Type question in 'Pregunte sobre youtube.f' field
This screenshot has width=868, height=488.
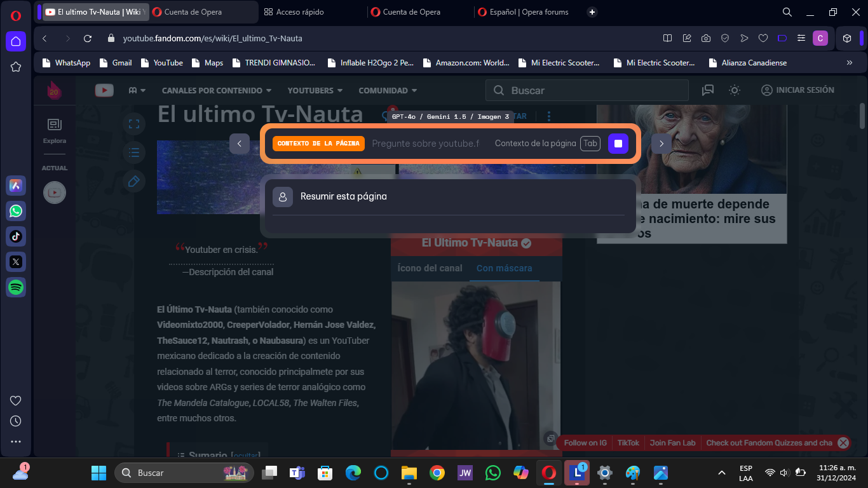426,144
